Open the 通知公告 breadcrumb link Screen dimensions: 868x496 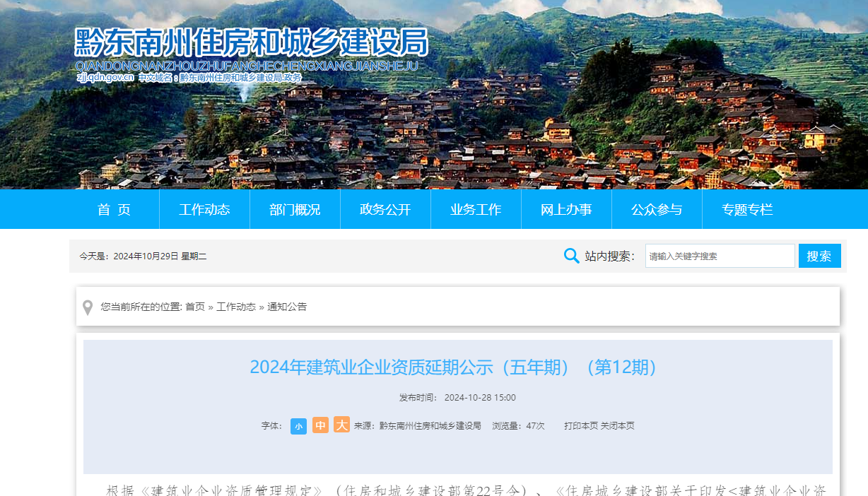pyautogui.click(x=286, y=307)
